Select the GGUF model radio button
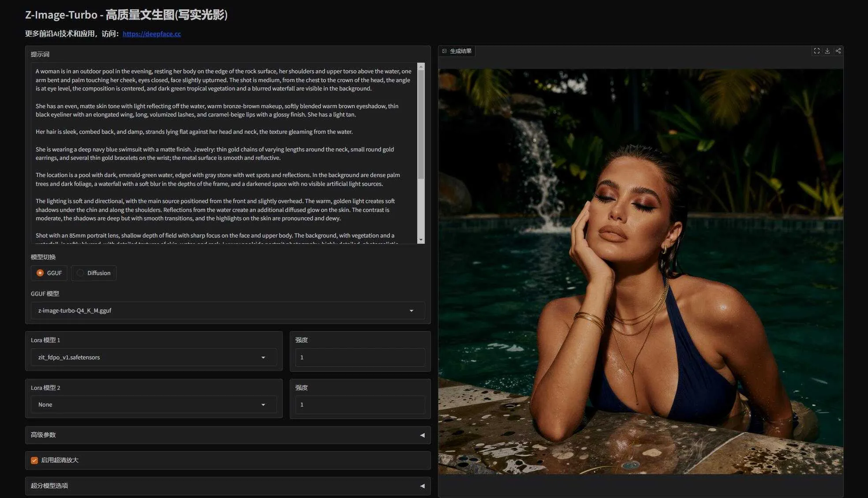The image size is (868, 498). pyautogui.click(x=40, y=273)
